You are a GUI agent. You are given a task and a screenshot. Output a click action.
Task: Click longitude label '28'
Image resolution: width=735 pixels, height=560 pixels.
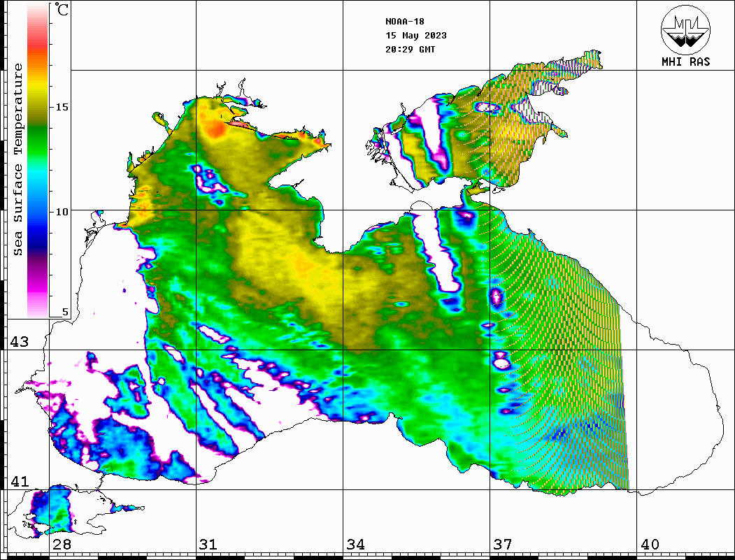62,545
